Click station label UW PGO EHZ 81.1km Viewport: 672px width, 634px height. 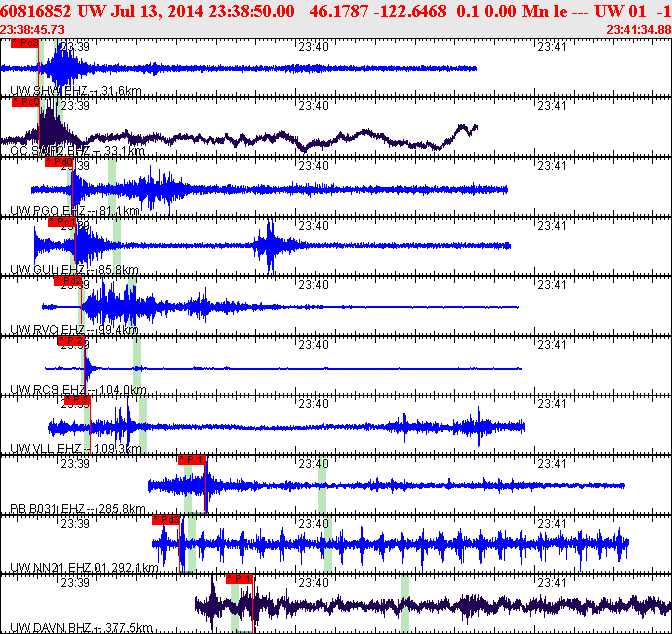click(75, 210)
